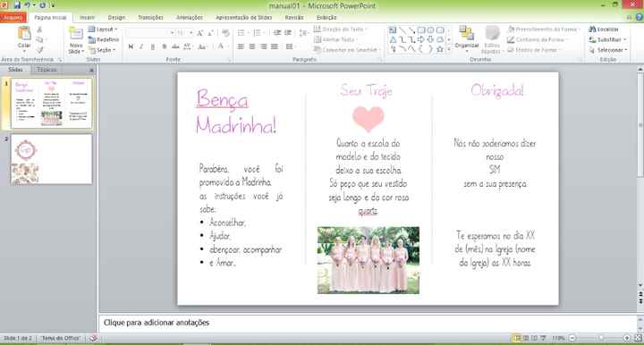Select slide 1 thumbnail

[51, 104]
